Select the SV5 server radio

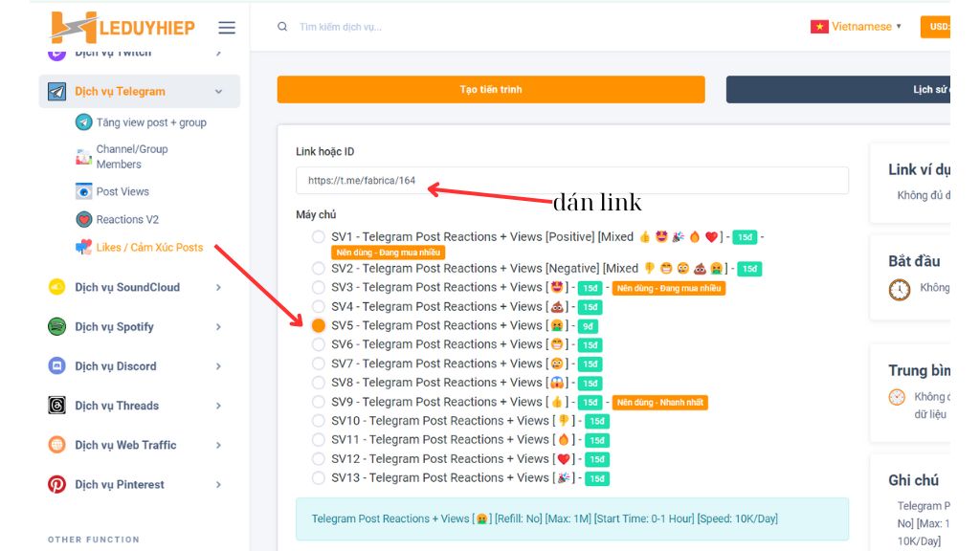pyautogui.click(x=319, y=325)
